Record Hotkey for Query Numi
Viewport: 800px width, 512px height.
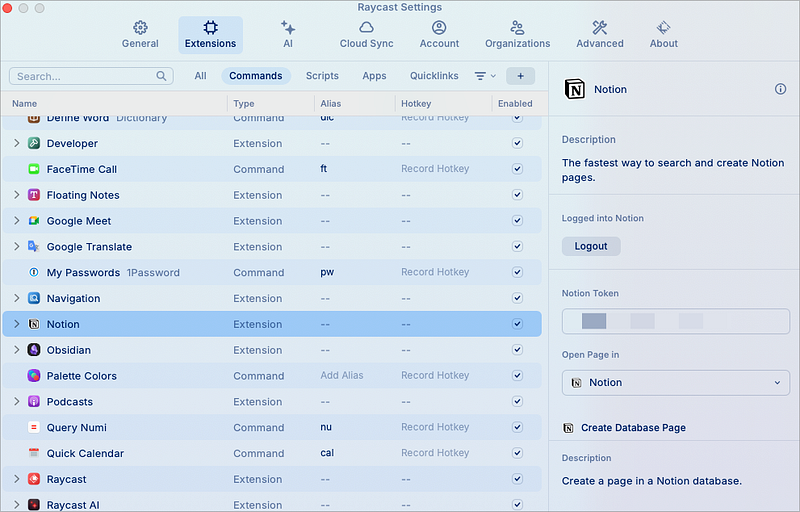coord(435,428)
